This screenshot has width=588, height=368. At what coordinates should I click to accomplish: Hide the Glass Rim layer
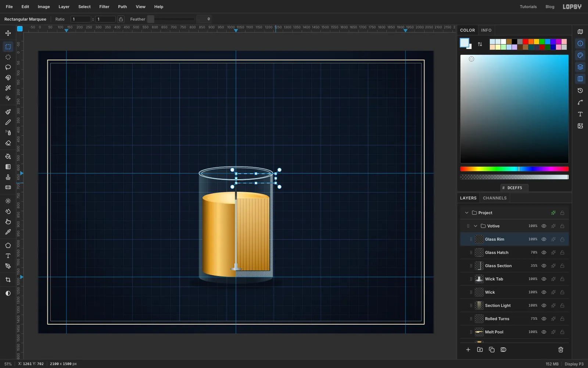point(544,239)
